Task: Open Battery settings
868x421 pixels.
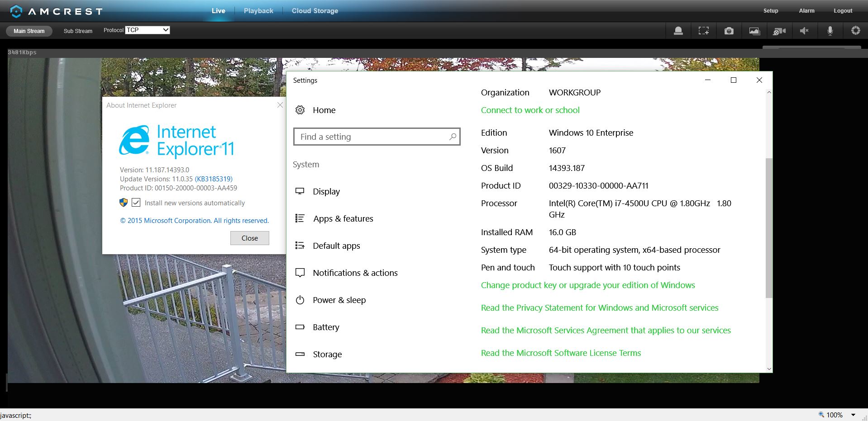Action: tap(317, 327)
